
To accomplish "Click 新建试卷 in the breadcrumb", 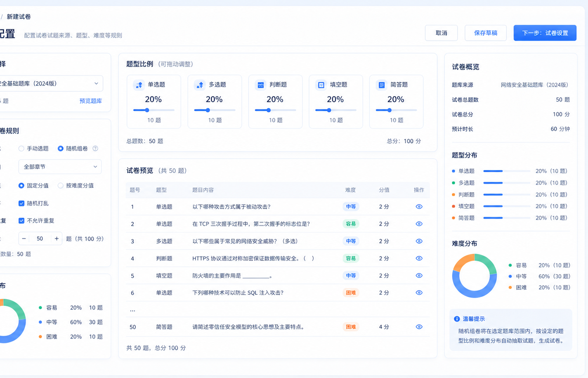I will (19, 17).
